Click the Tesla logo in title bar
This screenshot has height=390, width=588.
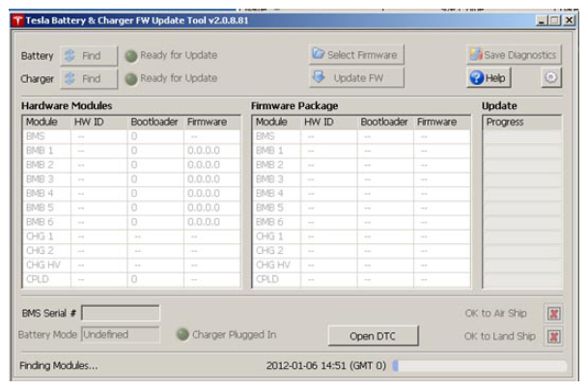[x=17, y=20]
